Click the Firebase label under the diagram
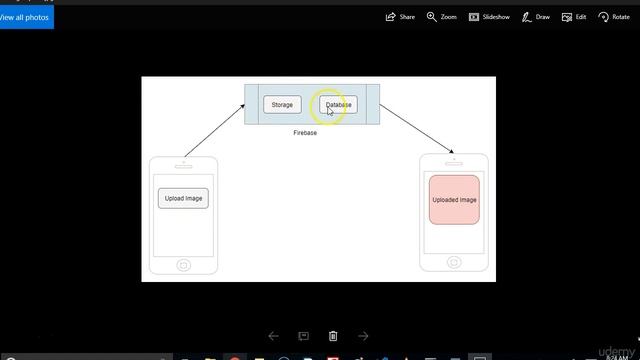640x360 pixels. pos(305,133)
